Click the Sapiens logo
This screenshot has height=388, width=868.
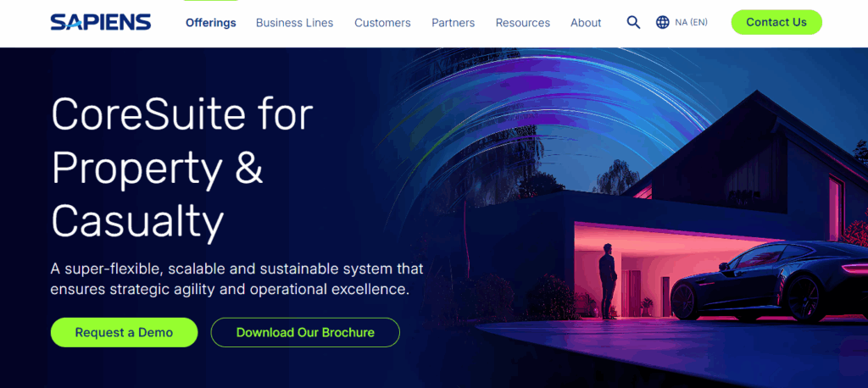coord(100,23)
